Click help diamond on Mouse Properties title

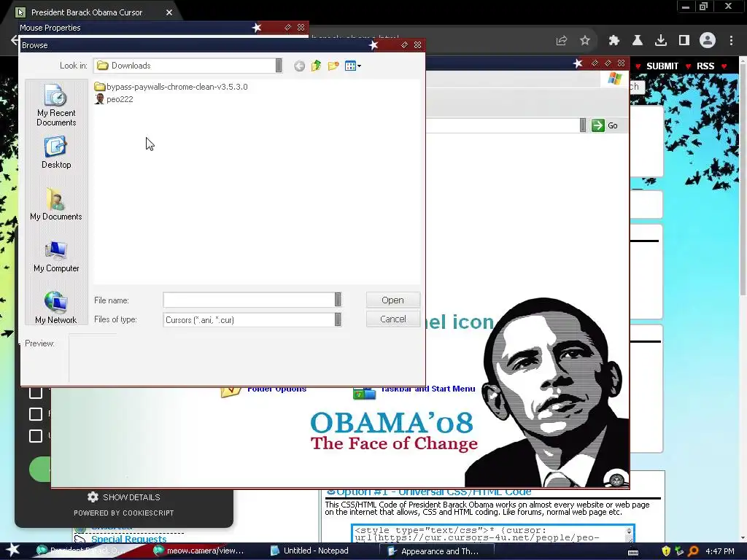(x=287, y=28)
